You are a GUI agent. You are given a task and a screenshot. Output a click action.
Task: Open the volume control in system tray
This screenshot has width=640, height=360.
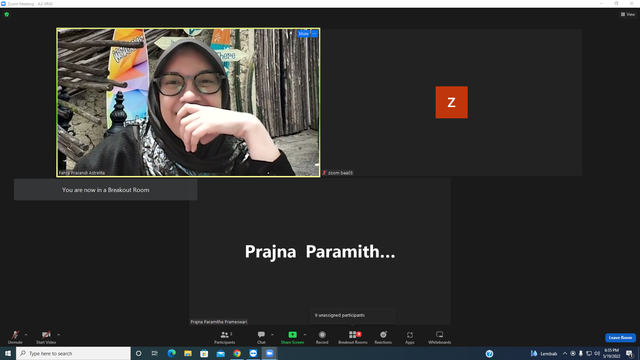597,353
